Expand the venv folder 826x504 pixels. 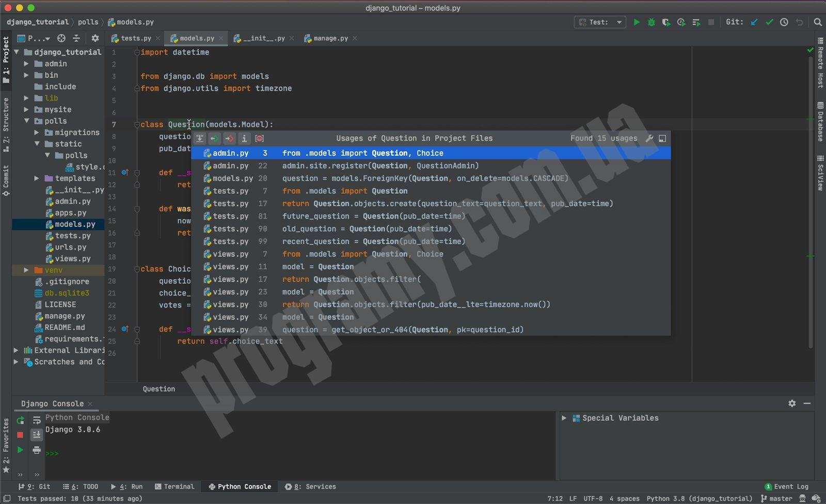pyautogui.click(x=26, y=270)
